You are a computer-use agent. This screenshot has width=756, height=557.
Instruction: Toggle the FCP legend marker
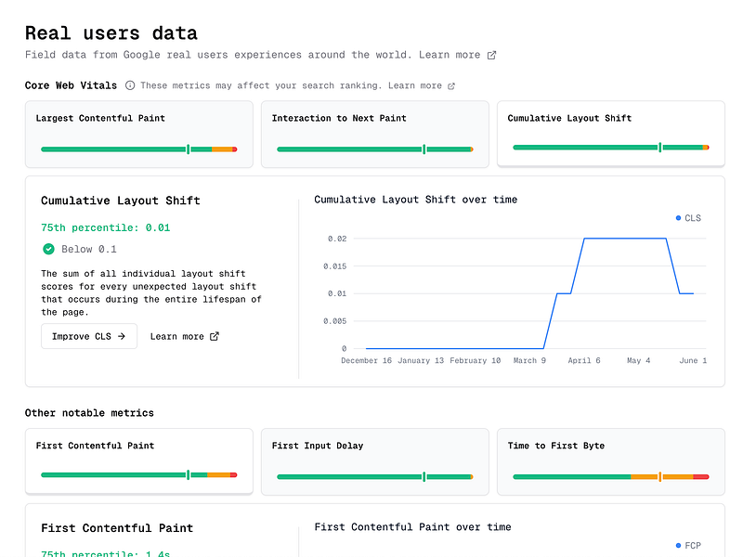679,546
